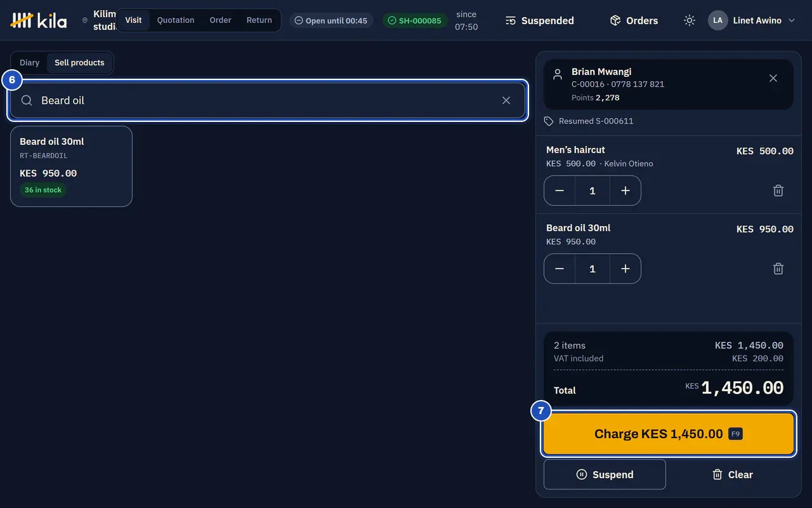Delete the Men's haircut line item
This screenshot has height=508, width=812.
(x=778, y=190)
